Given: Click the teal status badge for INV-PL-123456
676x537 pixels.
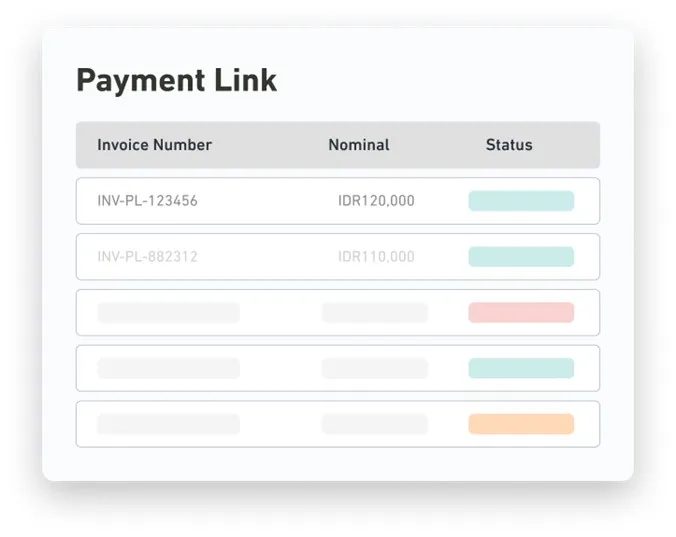Looking at the screenshot, I should coord(521,201).
